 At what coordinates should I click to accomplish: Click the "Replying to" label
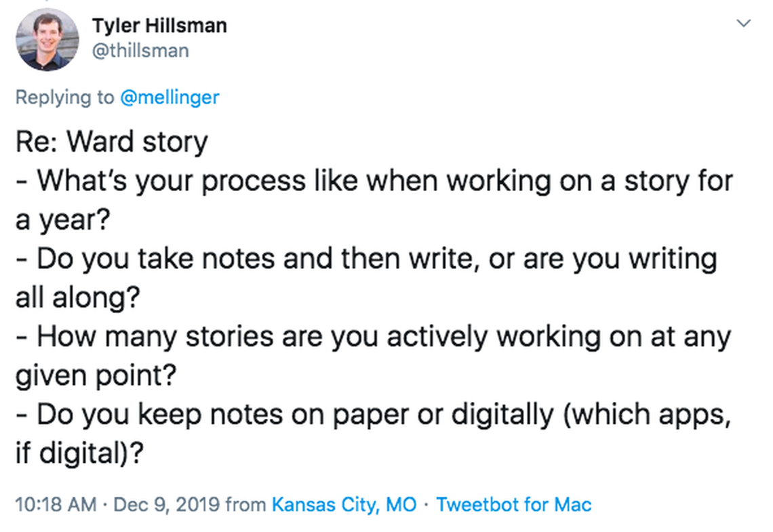tap(65, 98)
